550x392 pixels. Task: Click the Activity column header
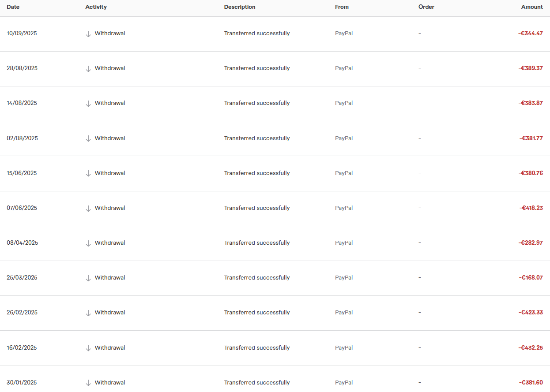click(x=96, y=7)
